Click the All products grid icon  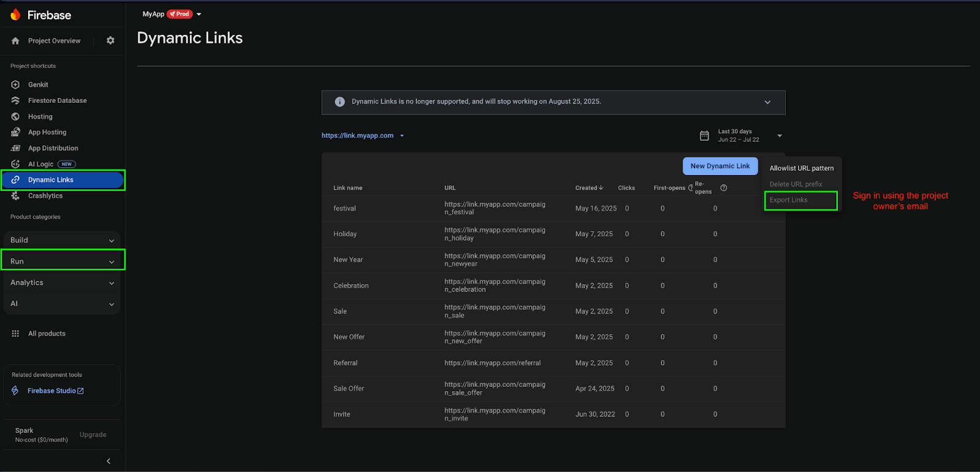tap(15, 334)
